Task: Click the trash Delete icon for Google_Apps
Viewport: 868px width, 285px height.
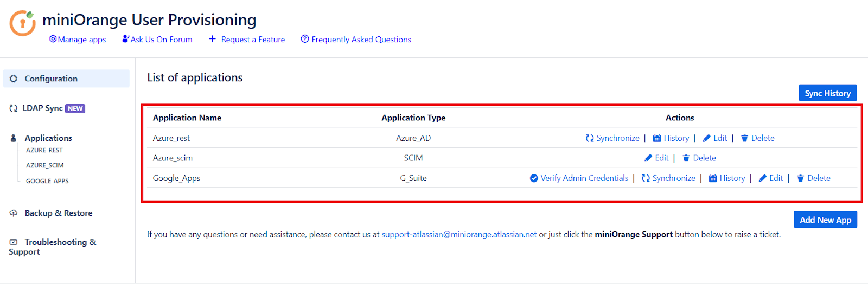Action: point(800,178)
